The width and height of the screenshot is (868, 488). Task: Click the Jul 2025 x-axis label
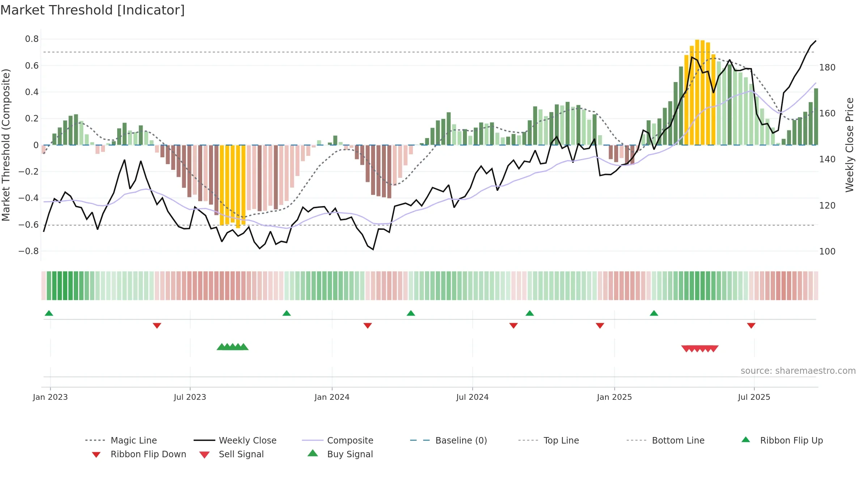point(754,397)
